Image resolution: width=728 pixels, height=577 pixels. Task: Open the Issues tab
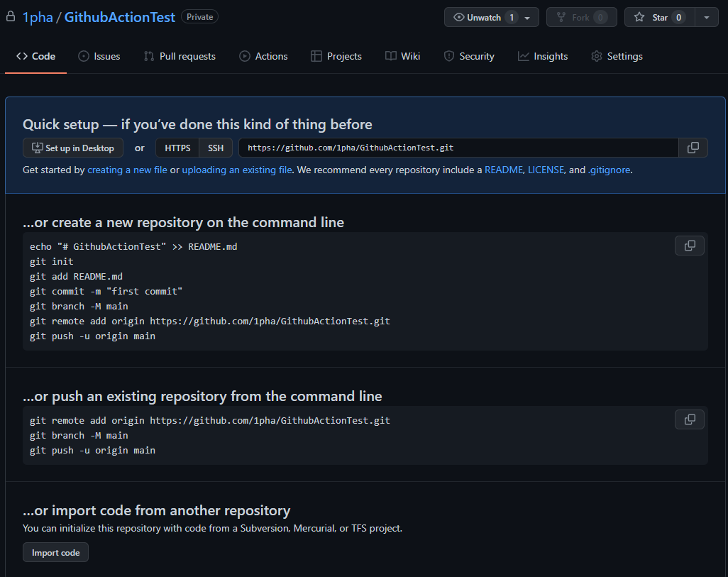tap(99, 56)
